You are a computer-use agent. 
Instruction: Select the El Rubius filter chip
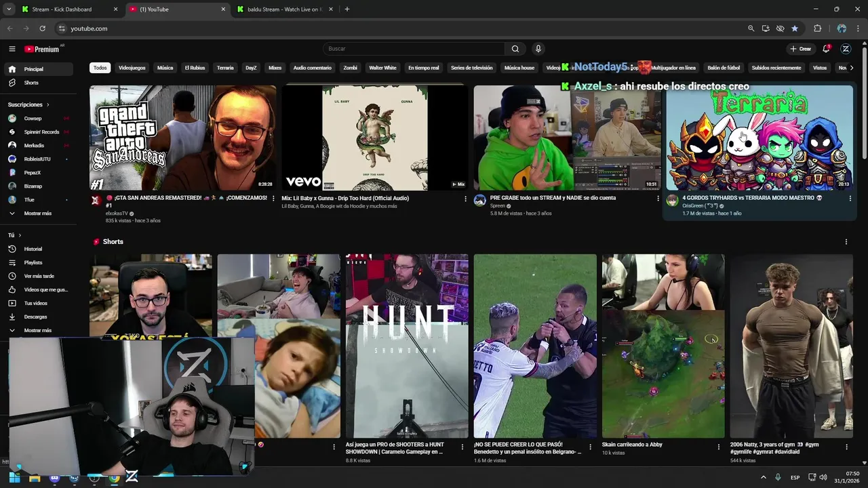tap(195, 68)
